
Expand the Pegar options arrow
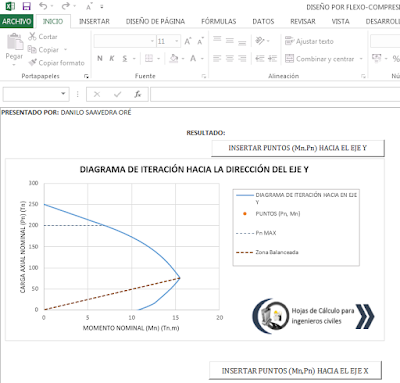[x=14, y=65]
